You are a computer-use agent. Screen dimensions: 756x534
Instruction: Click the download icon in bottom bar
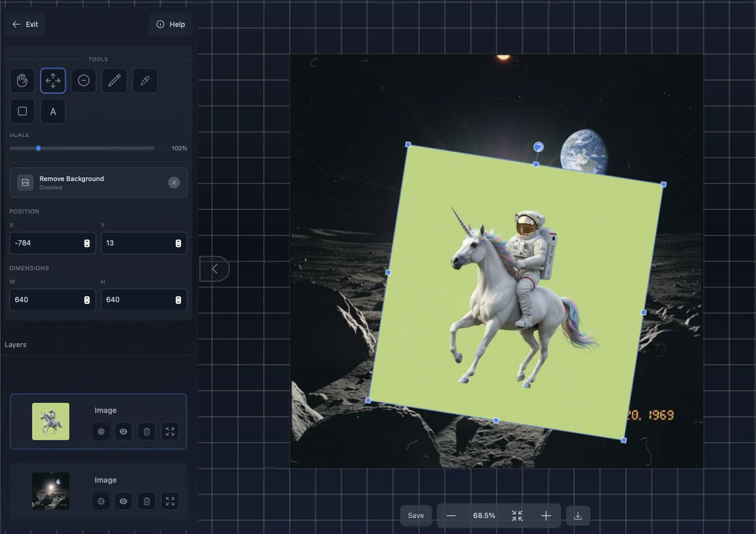pos(577,515)
